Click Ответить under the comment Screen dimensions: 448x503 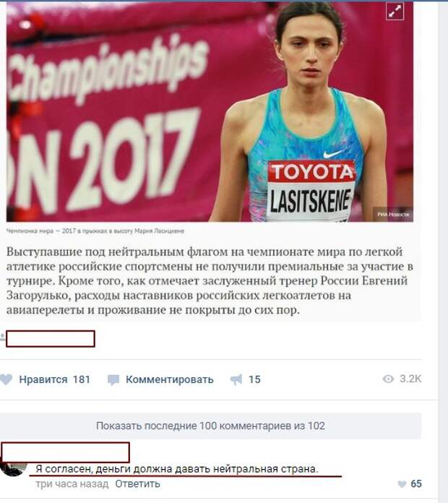pos(137,483)
